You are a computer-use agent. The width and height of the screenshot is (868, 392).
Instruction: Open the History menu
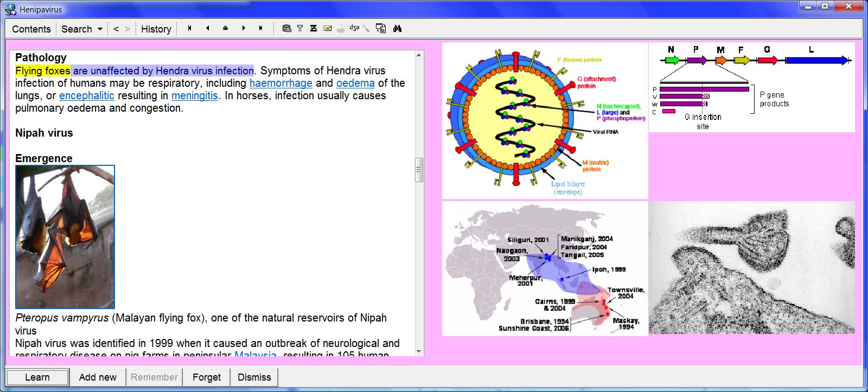[x=156, y=29]
